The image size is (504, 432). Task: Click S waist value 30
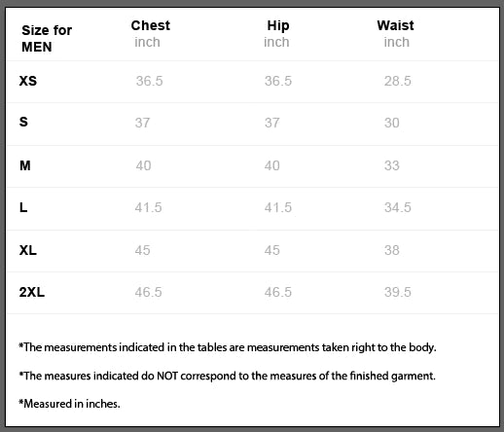click(392, 123)
